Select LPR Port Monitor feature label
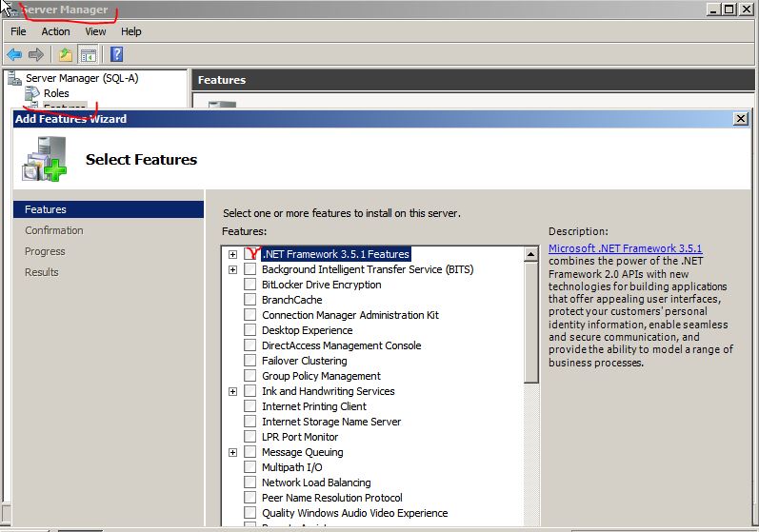This screenshot has width=759, height=532. point(300,437)
